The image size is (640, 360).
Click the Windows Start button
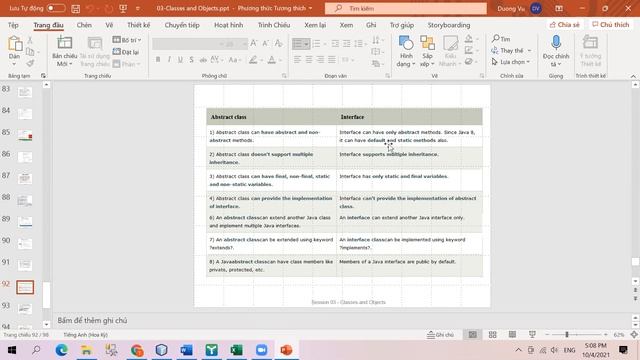tap(12, 350)
